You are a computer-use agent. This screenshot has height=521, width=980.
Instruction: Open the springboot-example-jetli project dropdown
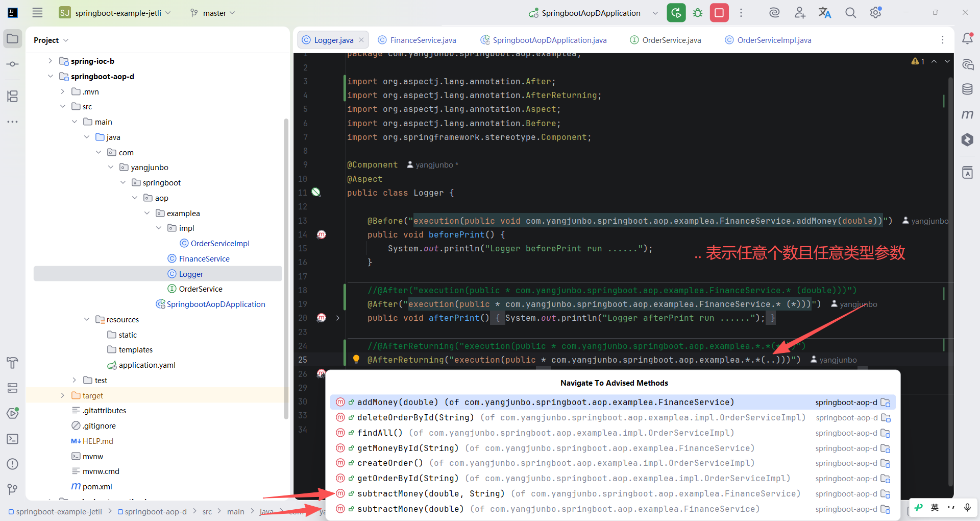[x=115, y=13]
